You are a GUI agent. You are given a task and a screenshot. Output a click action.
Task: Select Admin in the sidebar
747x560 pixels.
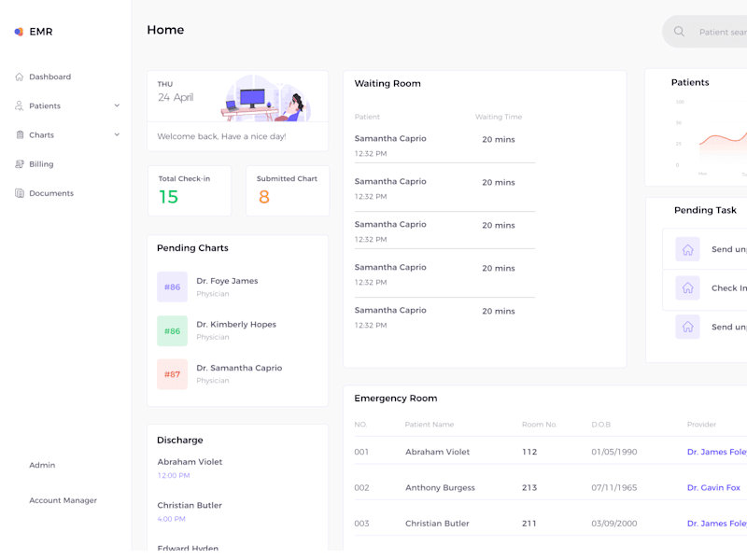click(42, 465)
